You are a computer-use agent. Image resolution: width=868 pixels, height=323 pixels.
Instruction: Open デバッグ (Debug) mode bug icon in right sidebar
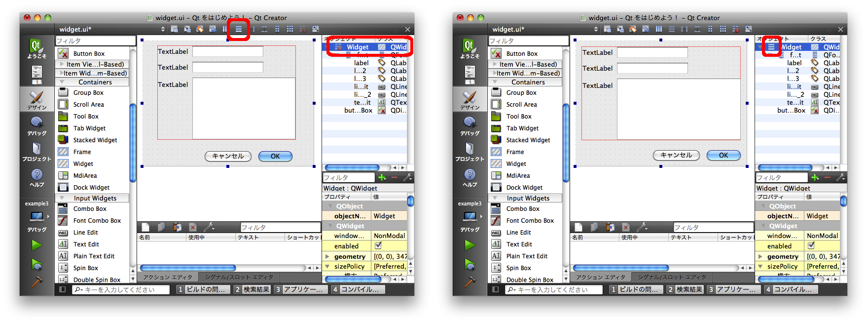[x=470, y=125]
